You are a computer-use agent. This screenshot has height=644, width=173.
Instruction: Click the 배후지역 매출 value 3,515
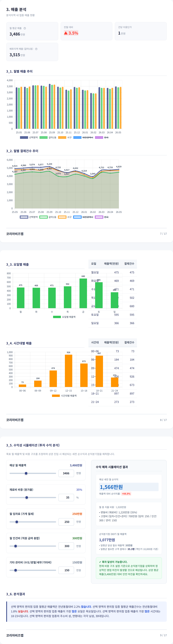[x=15, y=55]
